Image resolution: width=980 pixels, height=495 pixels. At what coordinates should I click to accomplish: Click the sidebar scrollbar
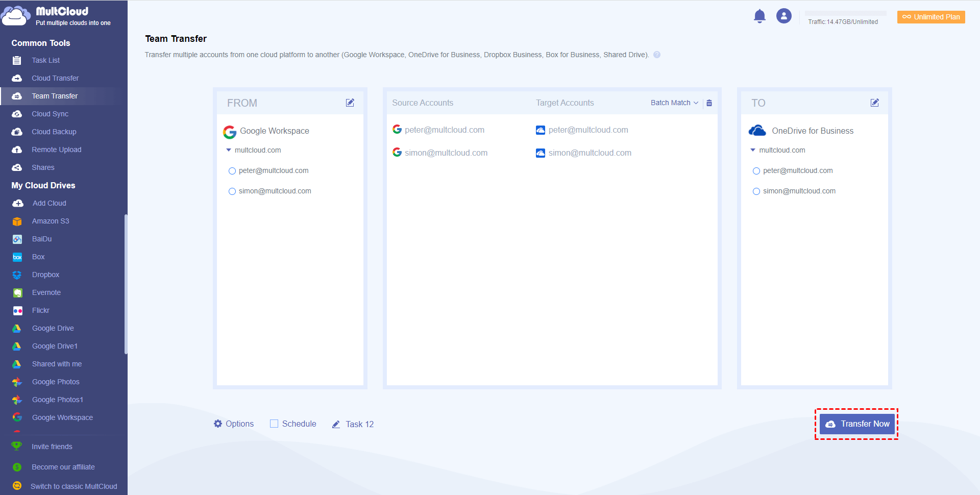click(126, 284)
